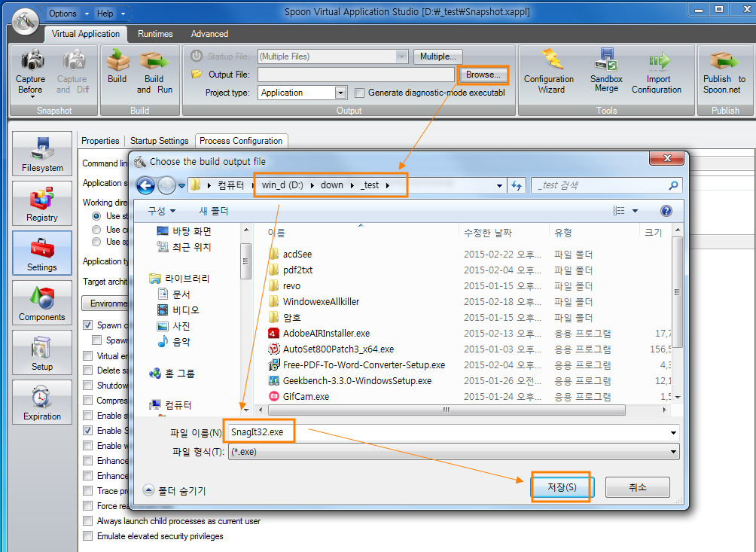Refresh the folder location in dialog

517,185
